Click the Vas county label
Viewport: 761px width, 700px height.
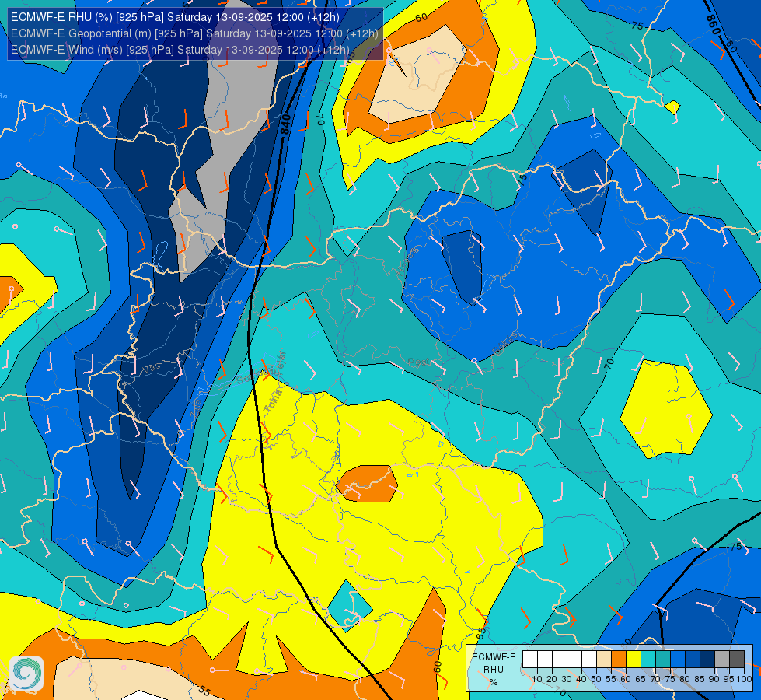[151, 368]
